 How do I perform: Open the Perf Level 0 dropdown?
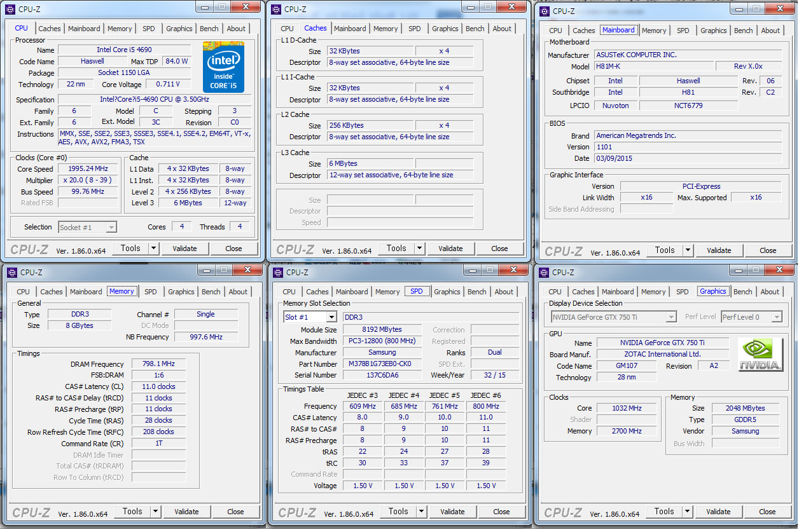tap(777, 317)
